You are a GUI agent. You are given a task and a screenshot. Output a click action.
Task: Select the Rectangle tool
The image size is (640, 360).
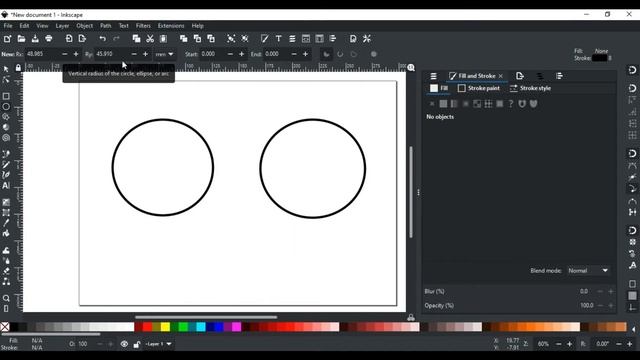[x=6, y=96]
